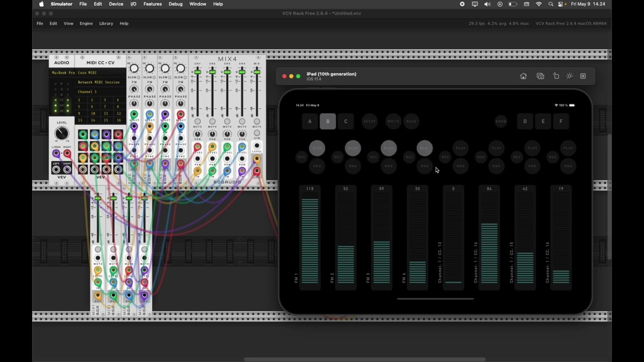Select page C on the iPad controller
The image size is (644, 362).
(346, 121)
